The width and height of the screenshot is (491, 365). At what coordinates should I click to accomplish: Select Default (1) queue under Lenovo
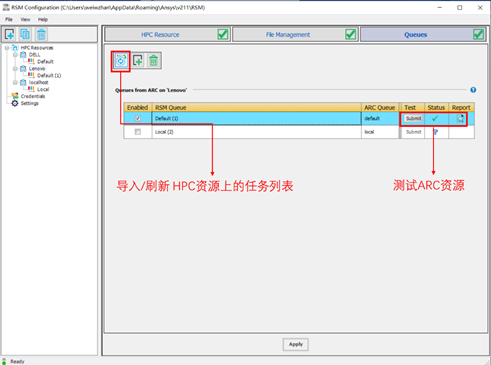[49, 75]
